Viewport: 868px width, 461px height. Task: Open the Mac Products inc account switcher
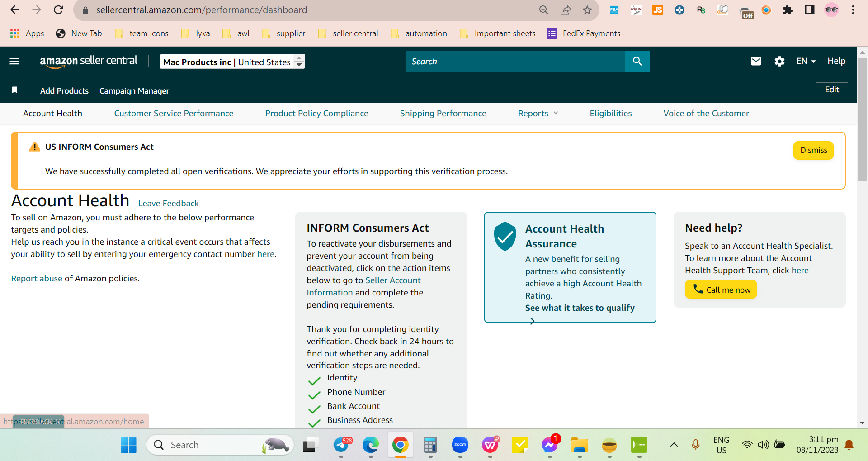click(x=232, y=62)
